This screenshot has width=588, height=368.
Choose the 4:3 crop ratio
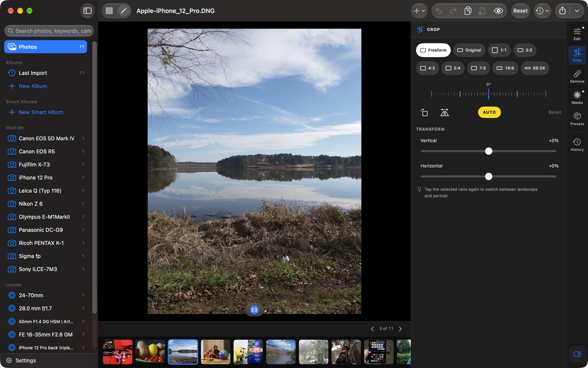click(x=428, y=68)
